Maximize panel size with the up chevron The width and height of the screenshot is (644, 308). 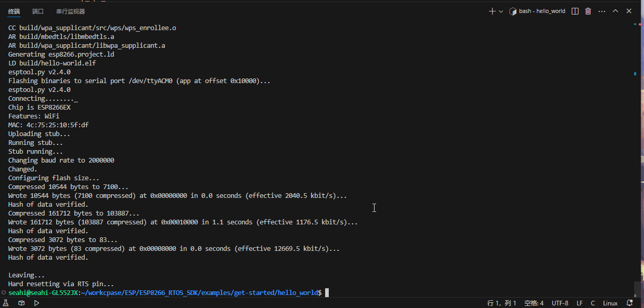click(x=615, y=11)
